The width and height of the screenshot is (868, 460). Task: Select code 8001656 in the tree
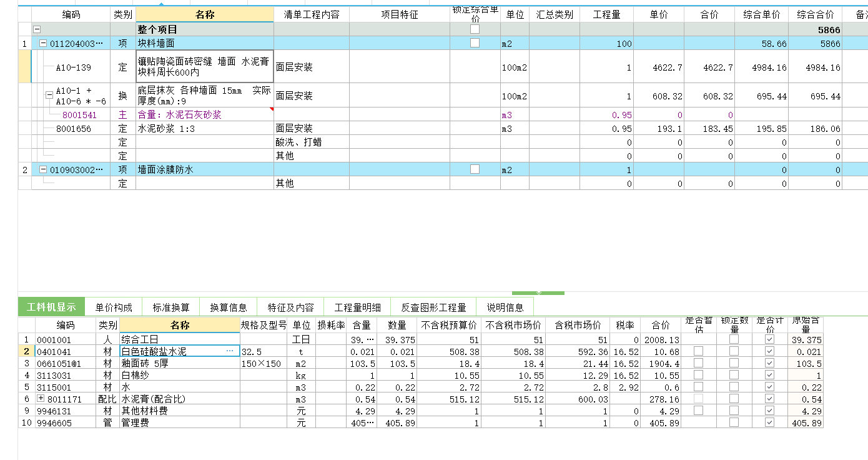coord(74,129)
